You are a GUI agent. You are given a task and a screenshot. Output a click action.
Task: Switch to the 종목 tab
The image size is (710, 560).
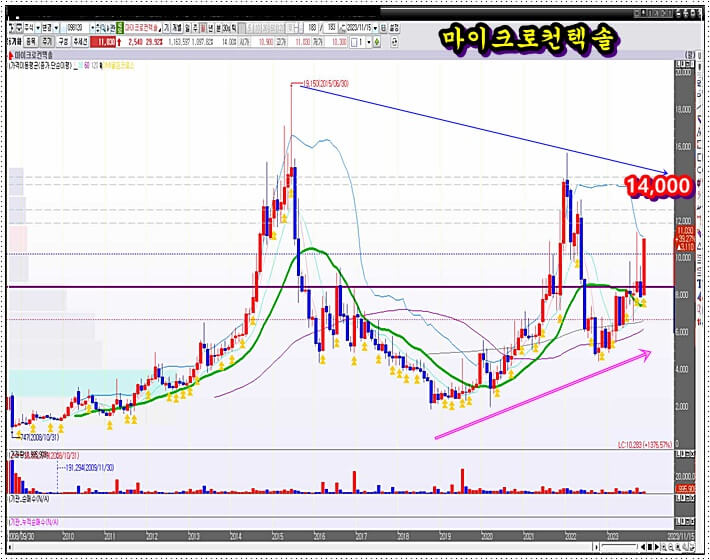click(x=31, y=42)
